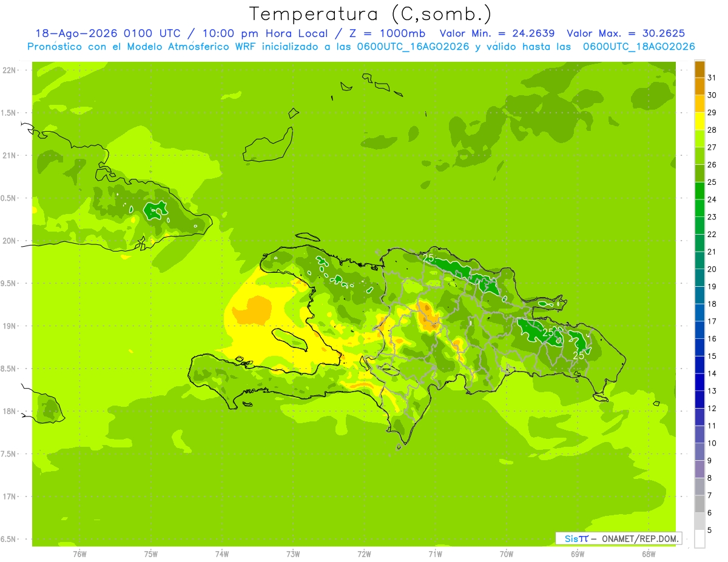This screenshot has height=562, width=728.
Task: Click the "9.5N" latitude tick label
Action: coord(8,284)
